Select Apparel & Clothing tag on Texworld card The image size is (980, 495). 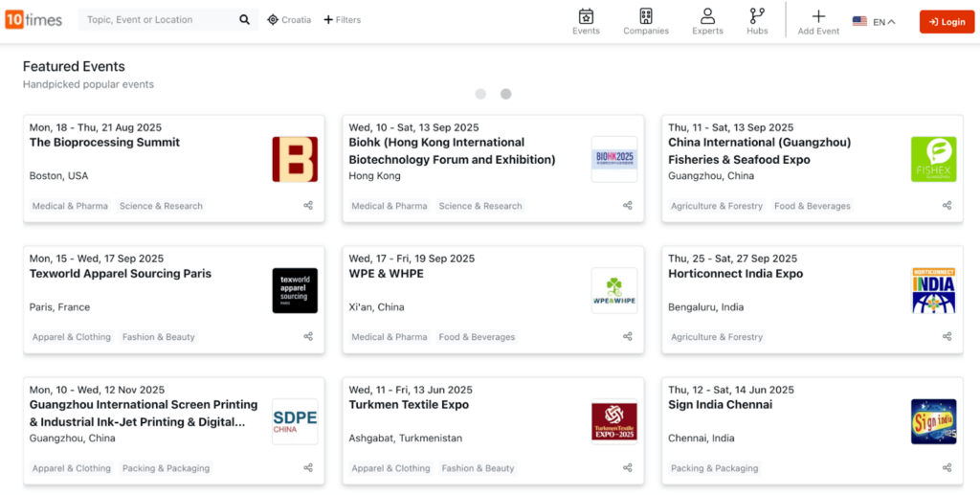[x=71, y=337]
